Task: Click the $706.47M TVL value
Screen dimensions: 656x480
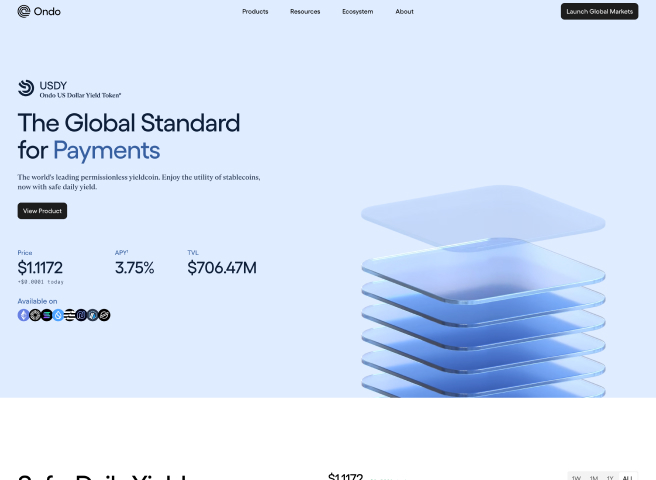Action: [222, 268]
